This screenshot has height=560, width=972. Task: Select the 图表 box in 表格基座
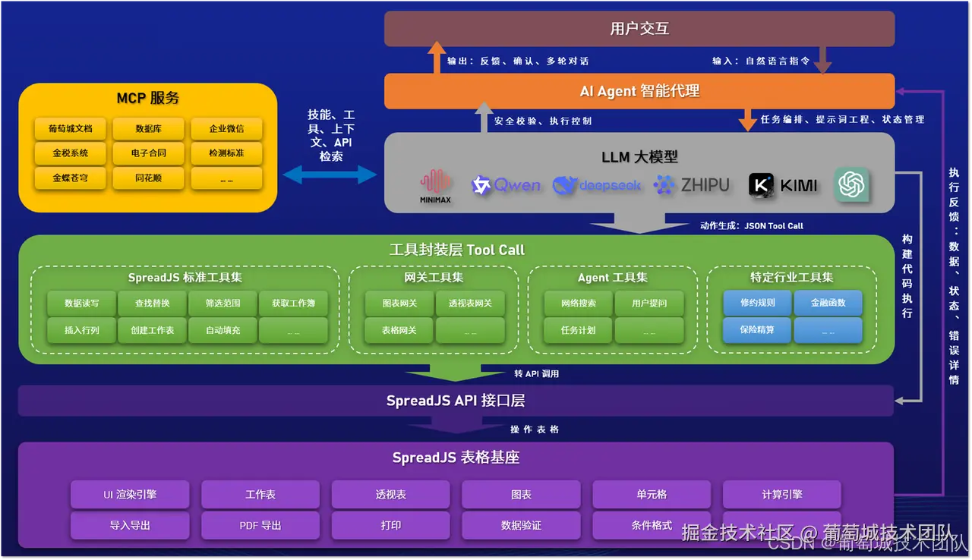click(521, 494)
